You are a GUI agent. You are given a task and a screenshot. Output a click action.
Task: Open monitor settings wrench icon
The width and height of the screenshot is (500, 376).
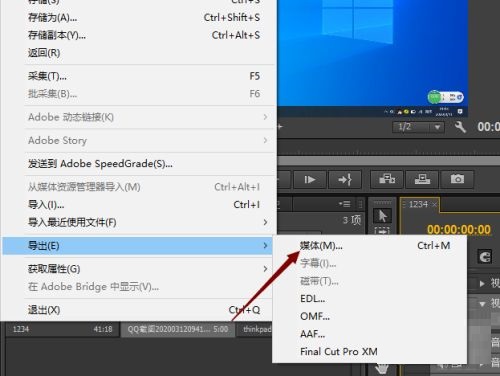pos(460,127)
